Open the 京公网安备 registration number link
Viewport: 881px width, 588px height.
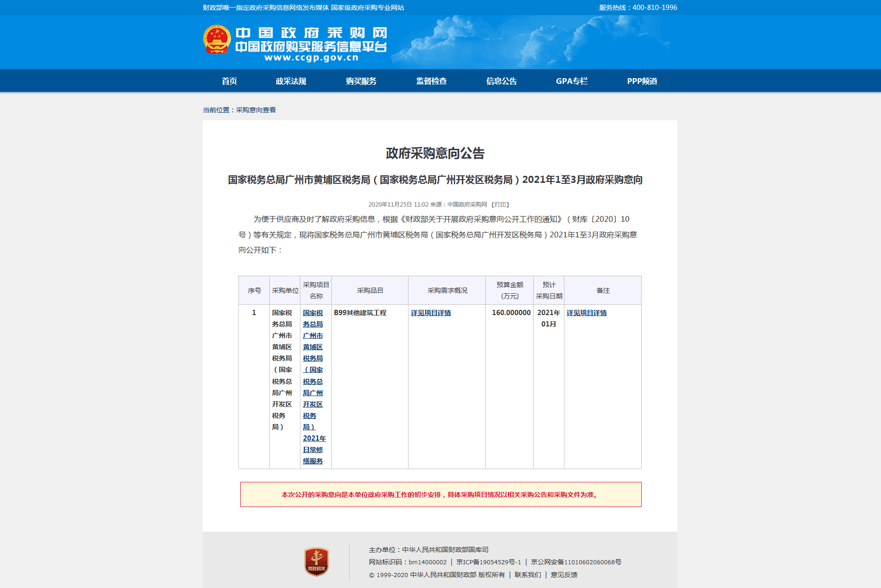[x=576, y=562]
